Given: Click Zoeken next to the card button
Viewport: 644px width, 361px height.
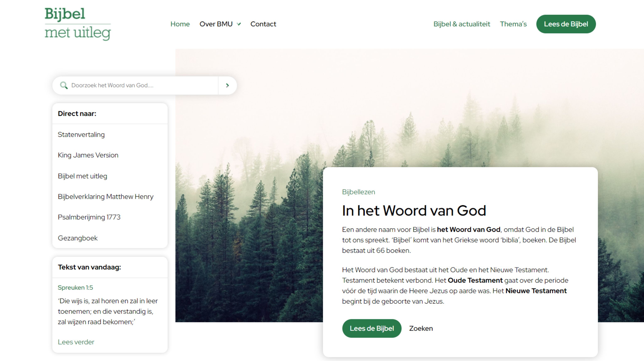Looking at the screenshot, I should click(x=421, y=329).
